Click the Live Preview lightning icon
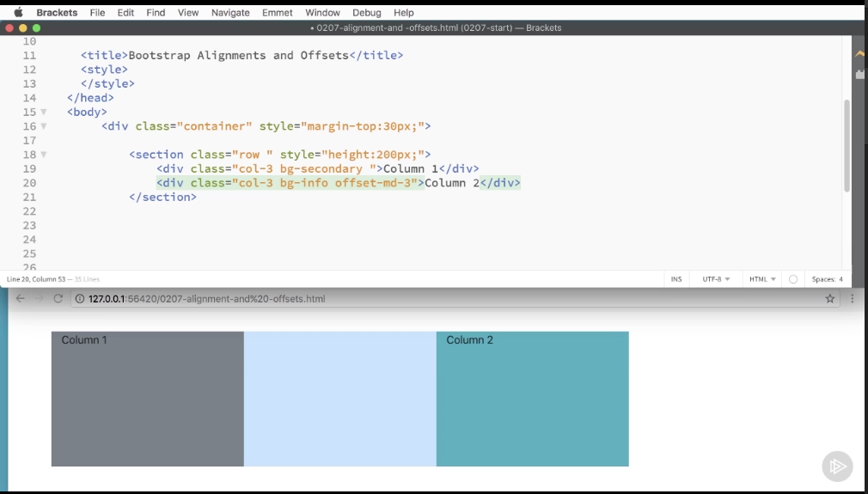The width and height of the screenshot is (868, 494). coord(859,53)
